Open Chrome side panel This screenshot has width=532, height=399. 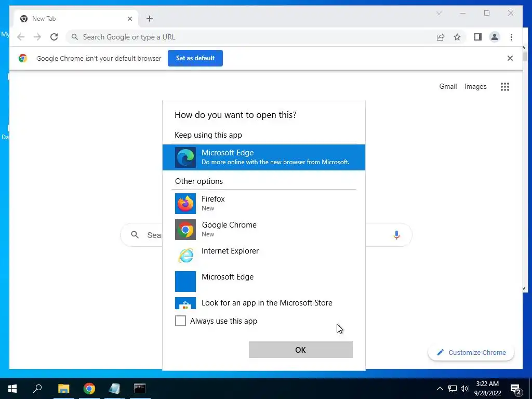478,37
